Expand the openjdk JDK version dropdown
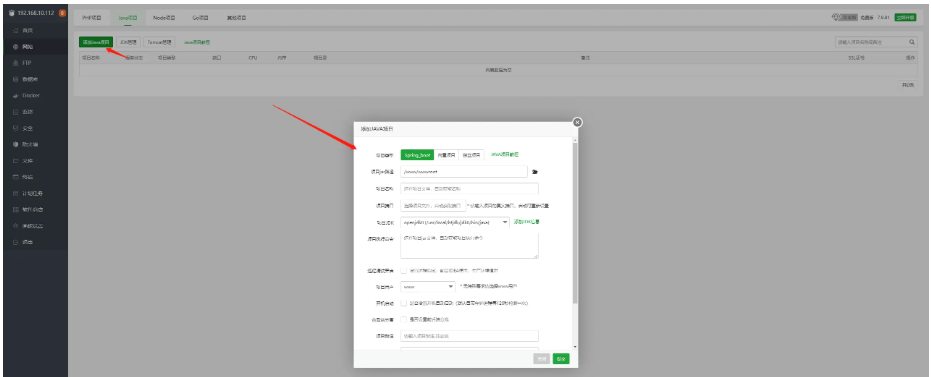This screenshot has width=931, height=377. click(455, 222)
